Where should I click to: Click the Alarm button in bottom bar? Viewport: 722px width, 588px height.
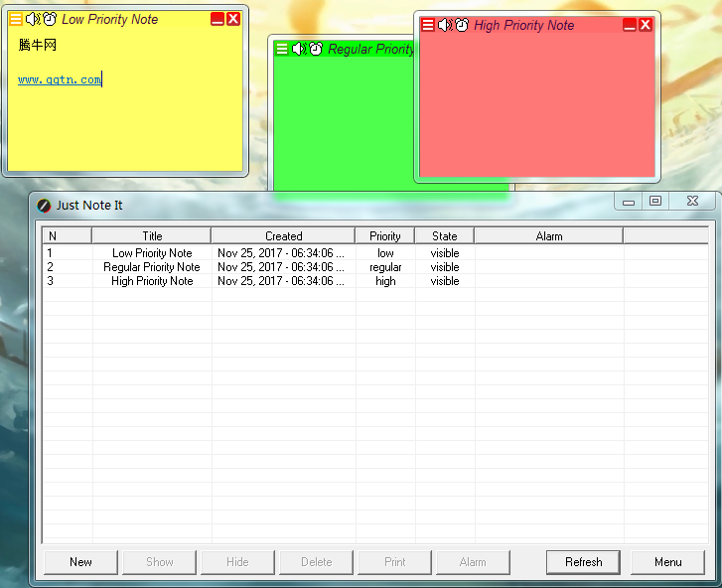point(473,562)
